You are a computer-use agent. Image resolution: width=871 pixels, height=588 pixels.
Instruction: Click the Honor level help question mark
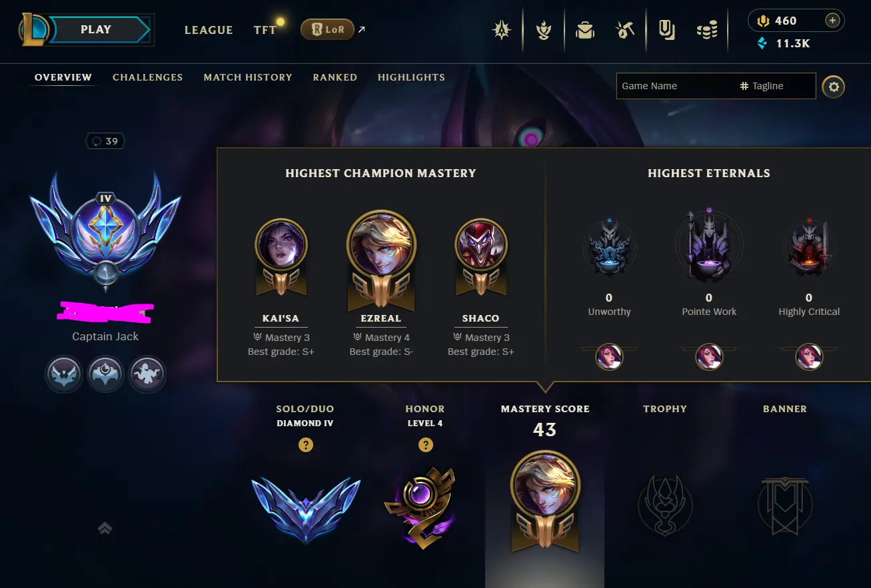(425, 445)
